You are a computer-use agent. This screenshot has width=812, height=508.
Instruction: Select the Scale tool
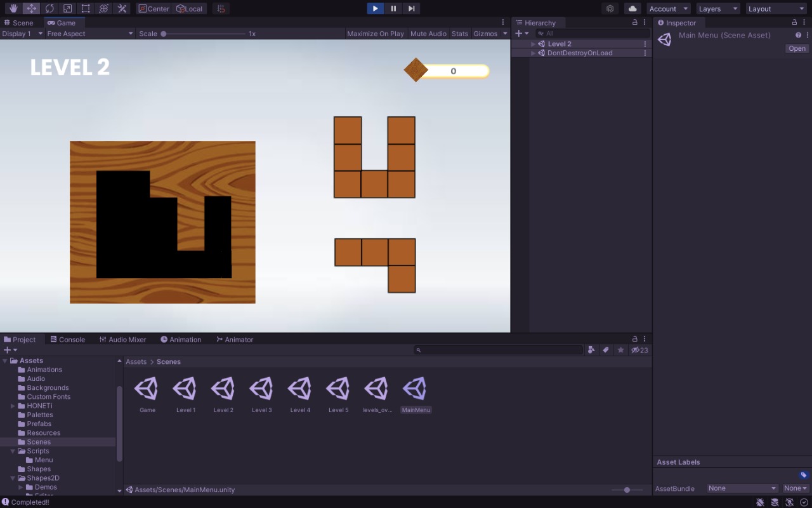pyautogui.click(x=67, y=8)
